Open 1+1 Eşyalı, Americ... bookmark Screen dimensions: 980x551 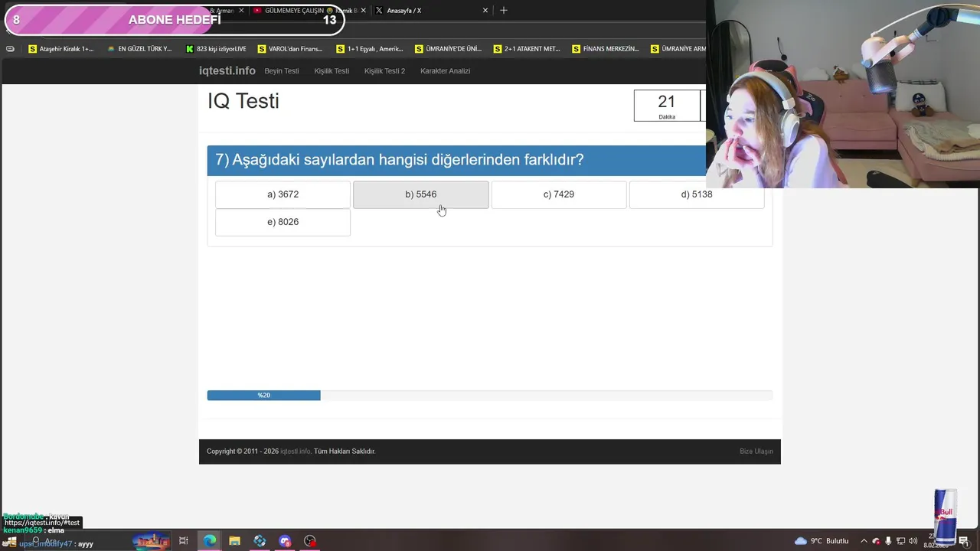(x=370, y=49)
